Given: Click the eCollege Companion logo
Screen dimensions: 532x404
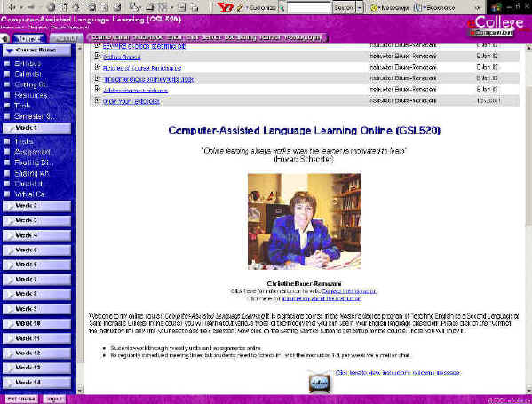Looking at the screenshot, I should click(x=496, y=27).
